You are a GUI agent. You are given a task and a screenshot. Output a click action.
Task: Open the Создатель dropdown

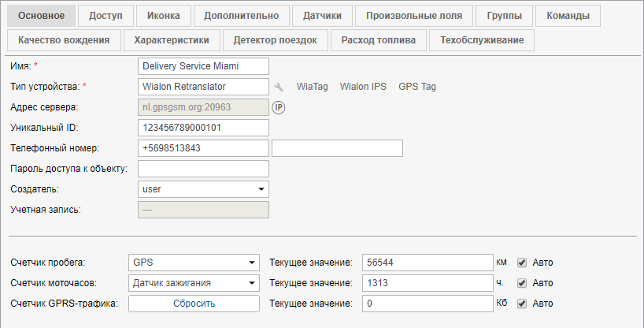tap(203, 189)
